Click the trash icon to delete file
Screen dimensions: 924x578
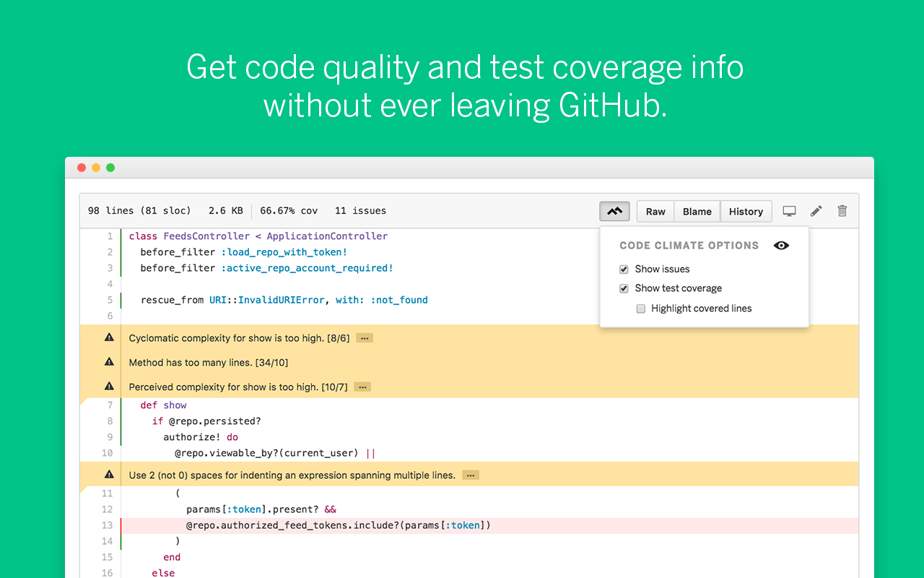(x=842, y=211)
